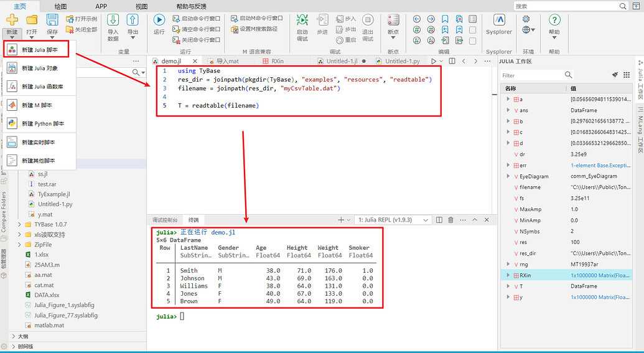
Task: Switch to 调试控制台 panel tab
Action: pos(165,220)
